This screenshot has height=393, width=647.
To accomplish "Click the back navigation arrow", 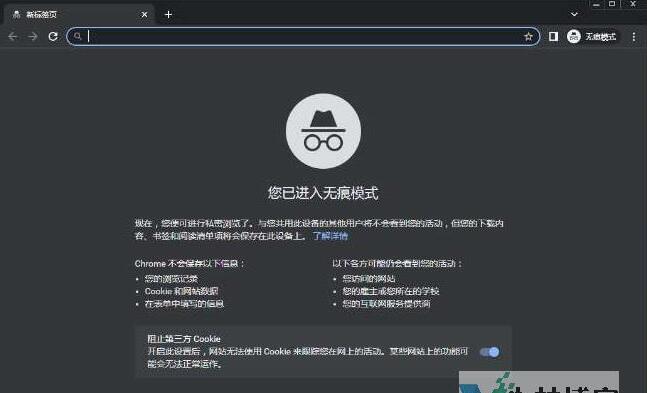I will [13, 37].
